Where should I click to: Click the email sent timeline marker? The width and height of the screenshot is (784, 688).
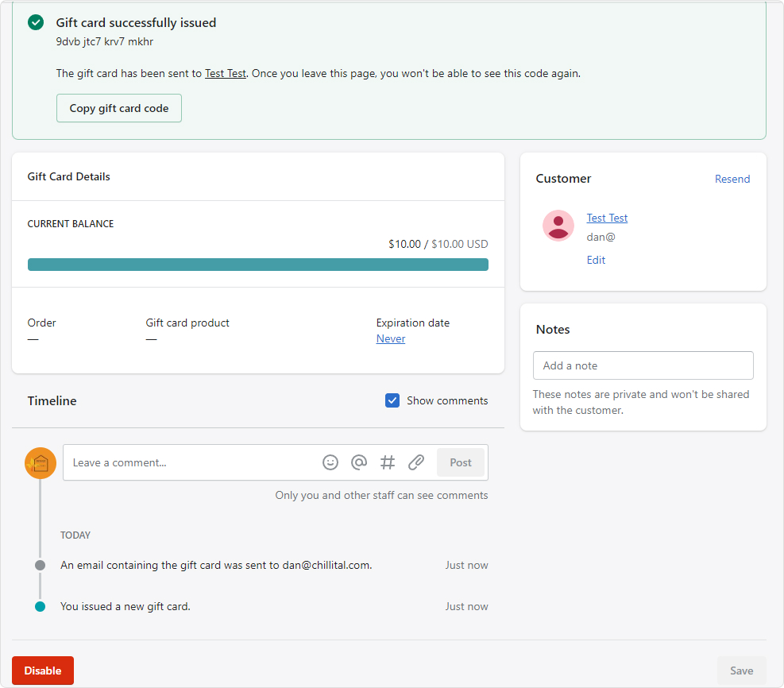click(x=40, y=565)
